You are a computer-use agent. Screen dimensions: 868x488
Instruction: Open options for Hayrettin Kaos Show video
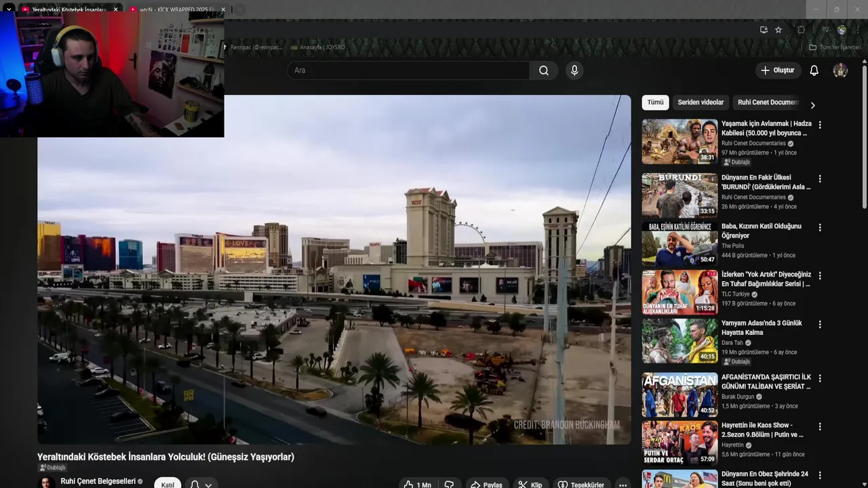[x=820, y=426]
